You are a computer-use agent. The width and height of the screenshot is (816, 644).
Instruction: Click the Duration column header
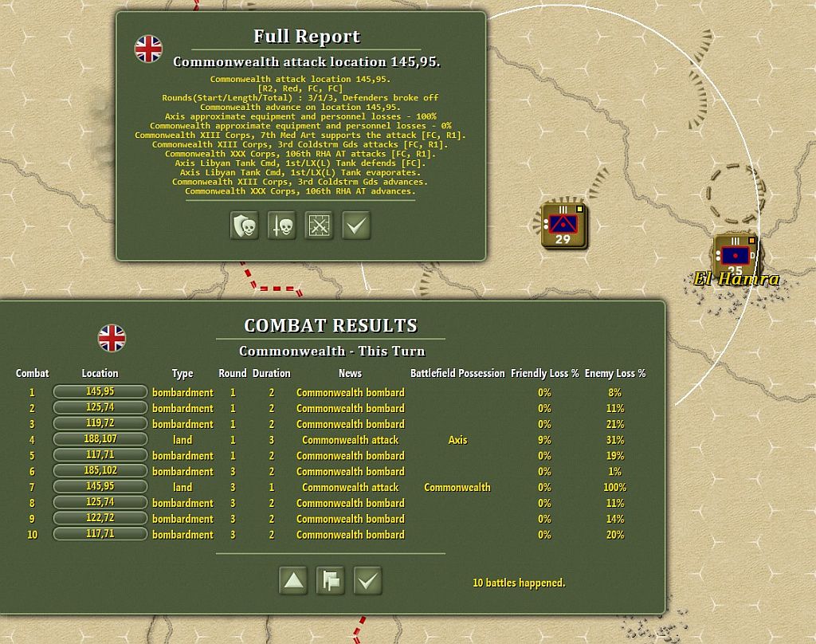(x=272, y=373)
